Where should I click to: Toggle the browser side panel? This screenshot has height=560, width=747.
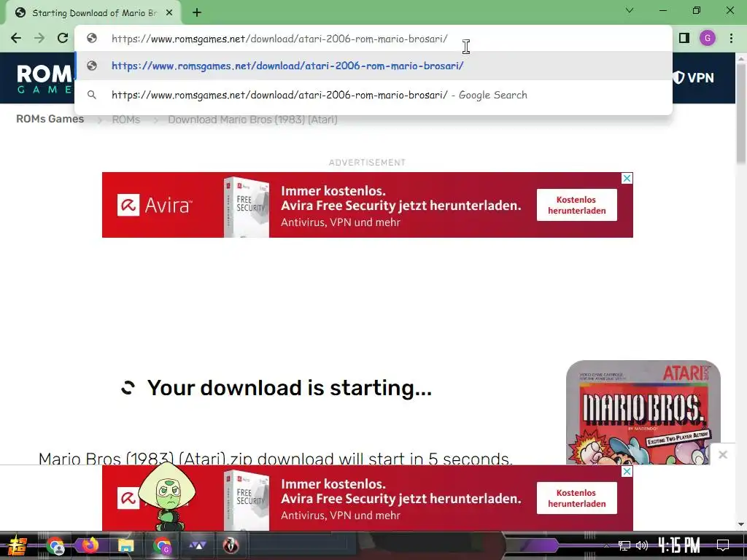click(x=684, y=38)
